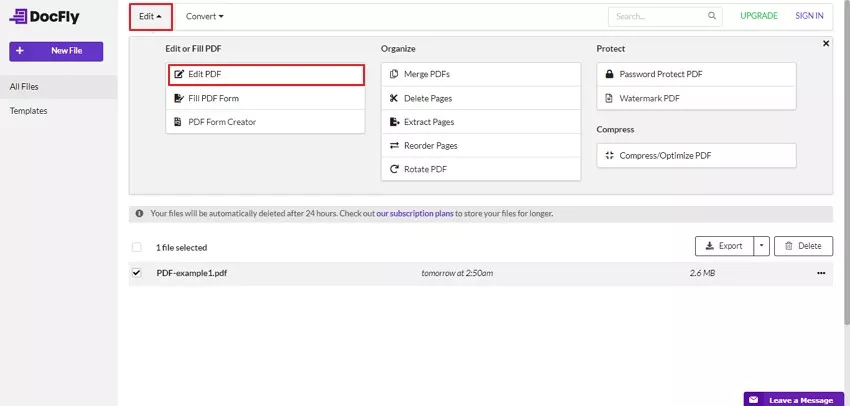The image size is (850, 406).
Task: Click the Compress/Optimize PDF icon
Action: pos(609,156)
